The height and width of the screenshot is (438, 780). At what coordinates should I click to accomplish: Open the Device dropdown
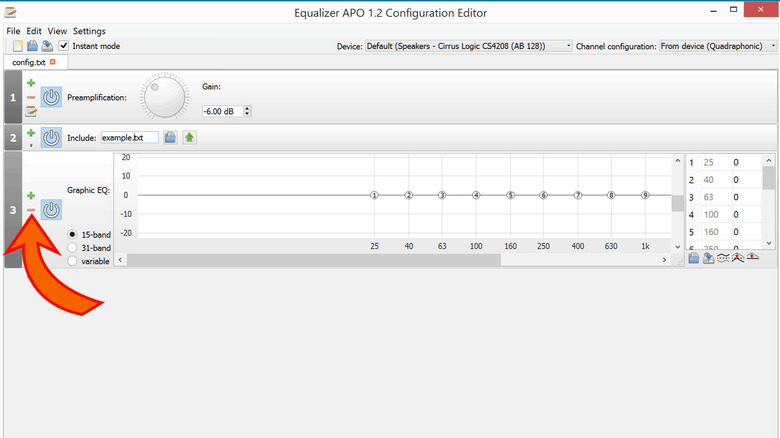[x=469, y=46]
